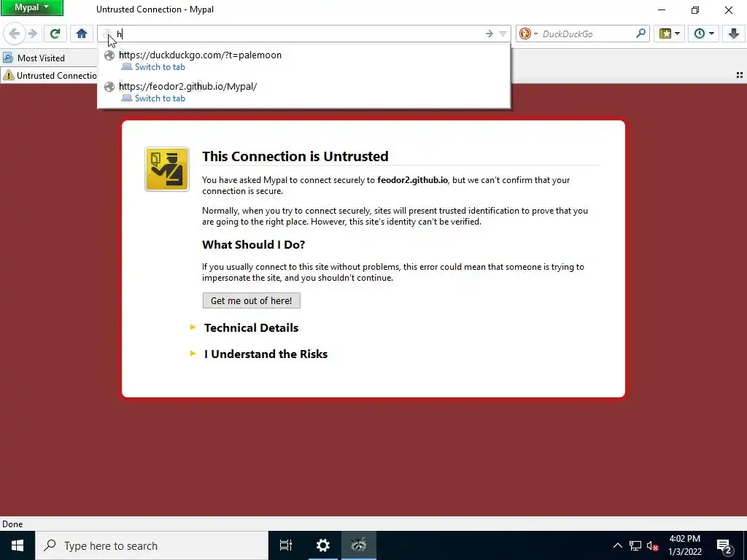Open the clock showing 4:02 PM
The image size is (747, 560).
[684, 545]
